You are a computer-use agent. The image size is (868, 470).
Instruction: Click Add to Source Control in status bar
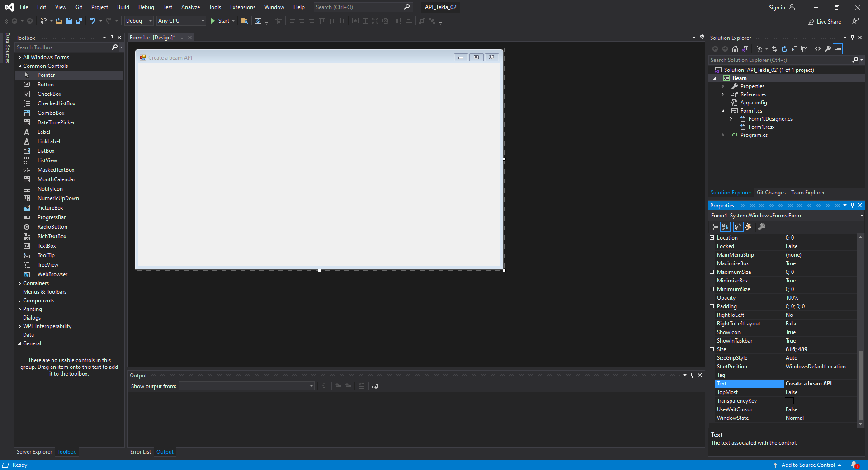pos(809,465)
